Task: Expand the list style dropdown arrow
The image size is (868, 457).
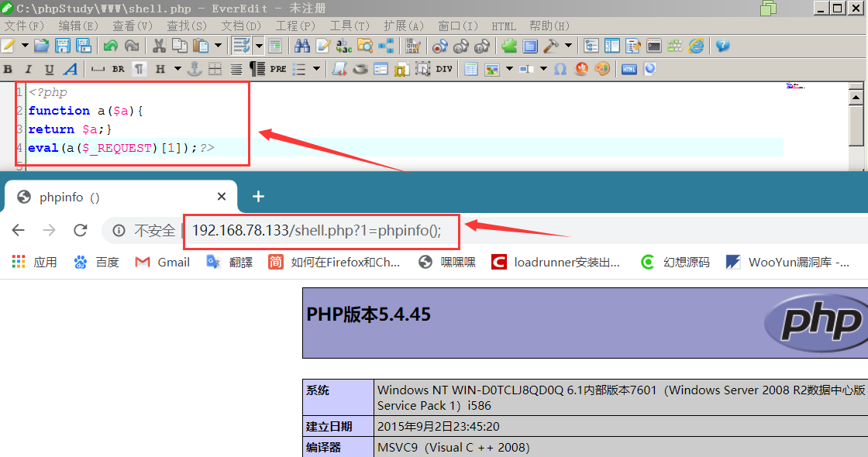Action: 316,69
